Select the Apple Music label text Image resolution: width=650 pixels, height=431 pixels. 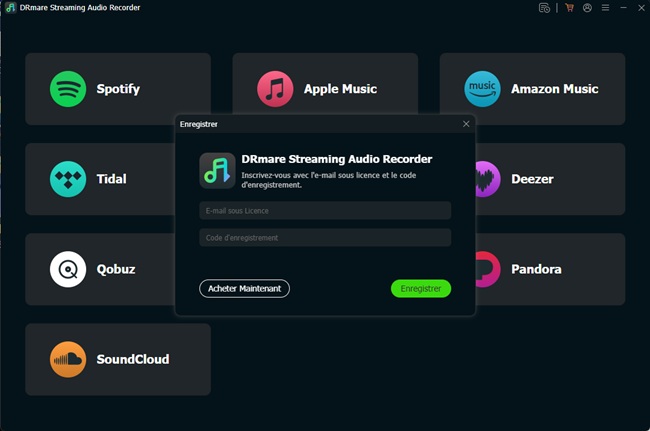(x=340, y=89)
